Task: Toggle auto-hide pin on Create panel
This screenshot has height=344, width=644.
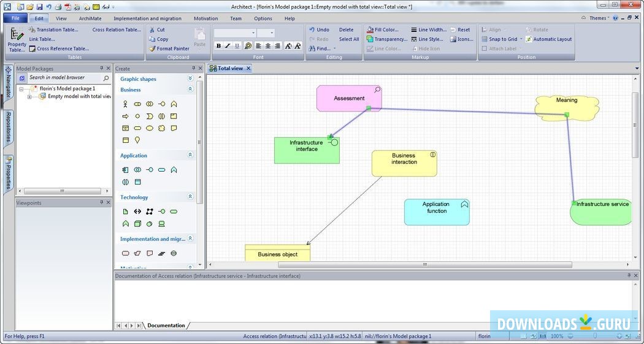Action: point(193,68)
